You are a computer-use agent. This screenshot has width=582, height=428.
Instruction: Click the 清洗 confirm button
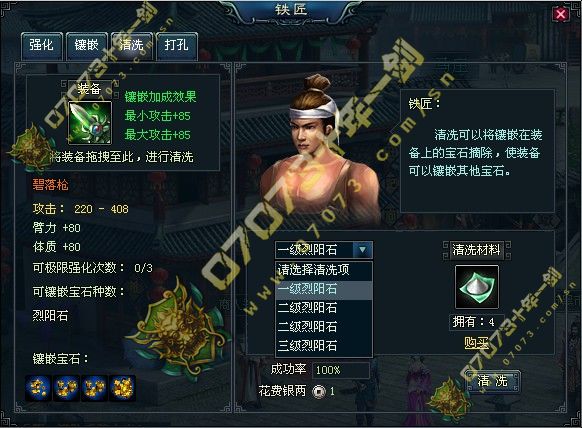coord(493,381)
